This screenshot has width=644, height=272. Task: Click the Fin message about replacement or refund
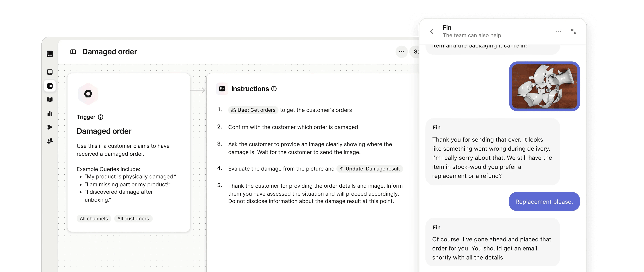(x=493, y=152)
